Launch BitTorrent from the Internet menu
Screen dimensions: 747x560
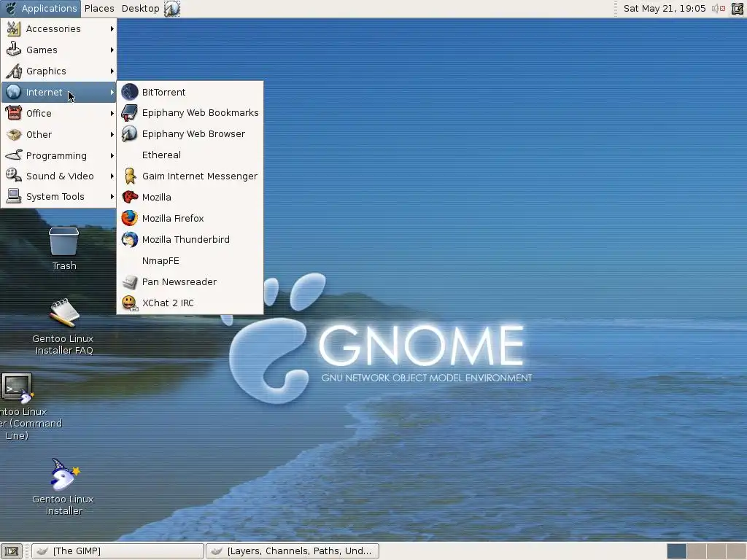pyautogui.click(x=190, y=92)
